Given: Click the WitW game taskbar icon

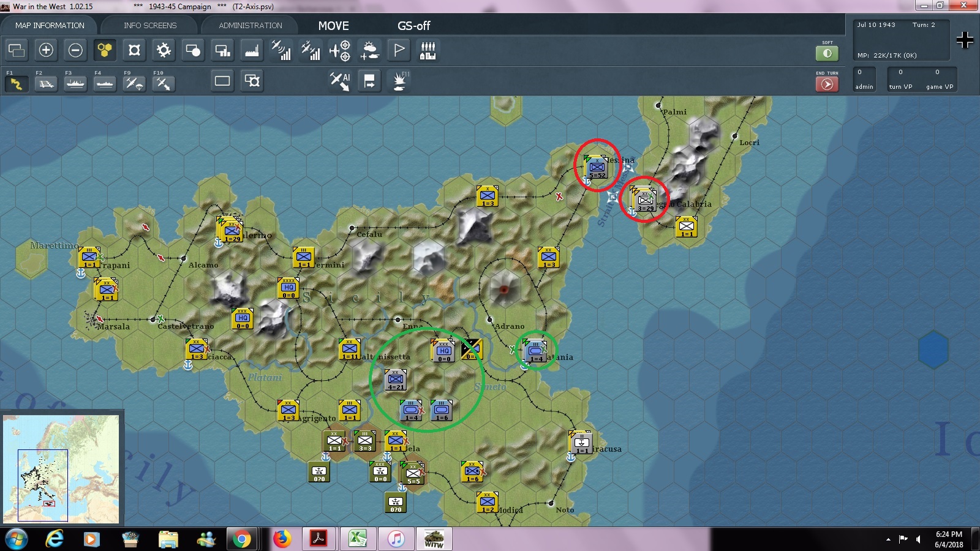Looking at the screenshot, I should pos(434,539).
